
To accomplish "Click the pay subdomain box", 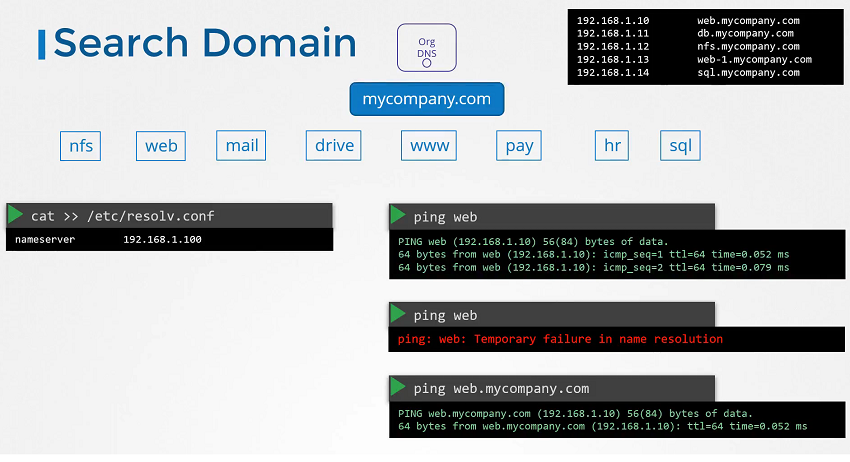I will (x=519, y=146).
